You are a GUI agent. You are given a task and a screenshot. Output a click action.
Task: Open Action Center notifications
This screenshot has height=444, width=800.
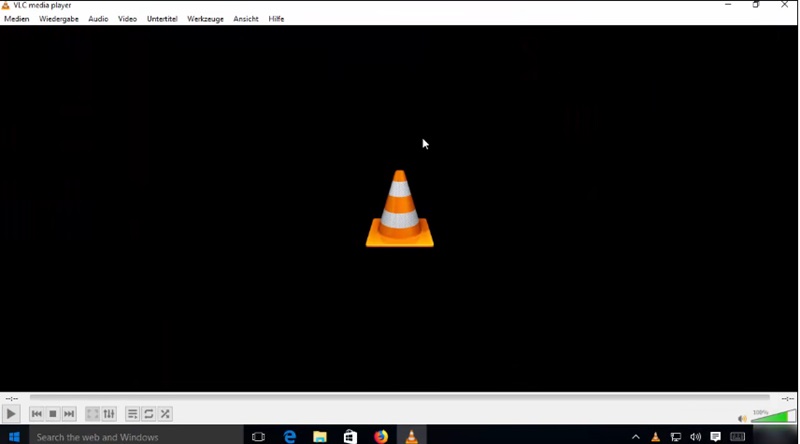[715, 437]
